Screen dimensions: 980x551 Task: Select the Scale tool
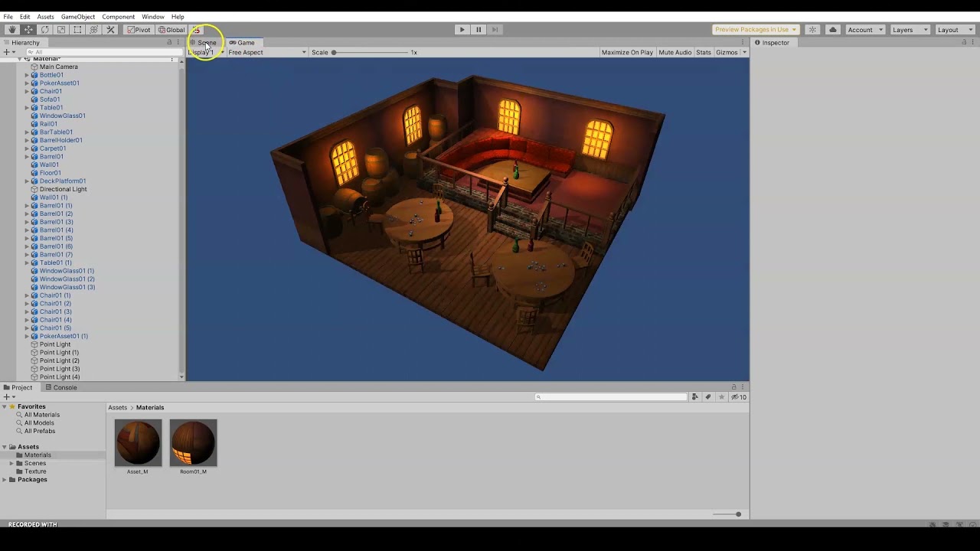click(x=61, y=30)
